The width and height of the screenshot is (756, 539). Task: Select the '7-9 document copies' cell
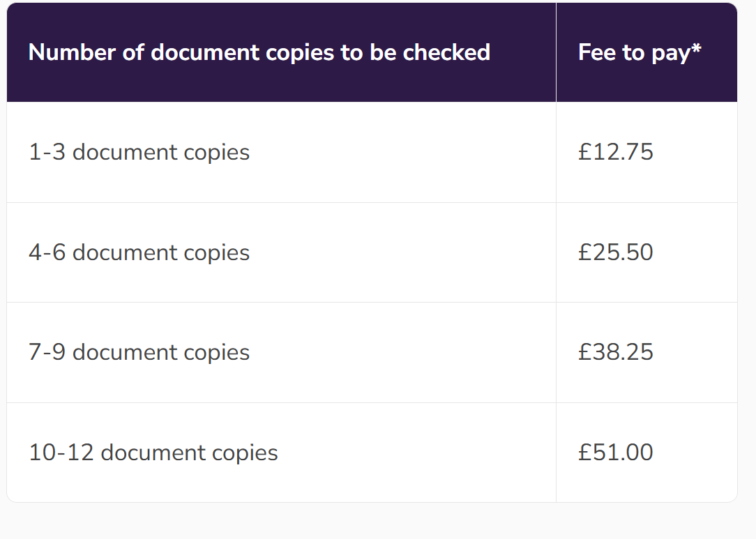click(139, 352)
